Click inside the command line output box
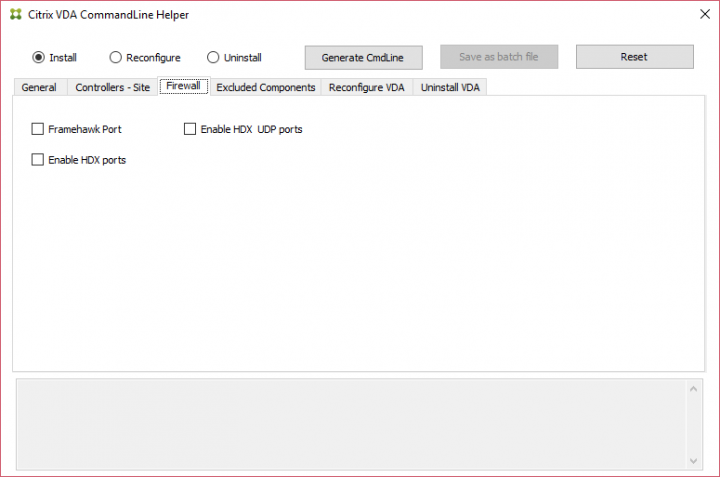Viewport: 720px width, 477px height. (350, 423)
